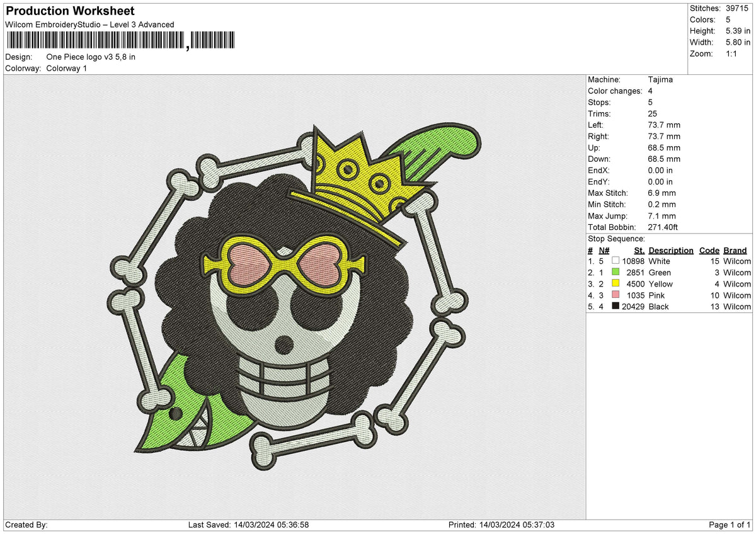Click the 'Production Worksheet' title
The height and width of the screenshot is (534, 756).
coord(70,11)
